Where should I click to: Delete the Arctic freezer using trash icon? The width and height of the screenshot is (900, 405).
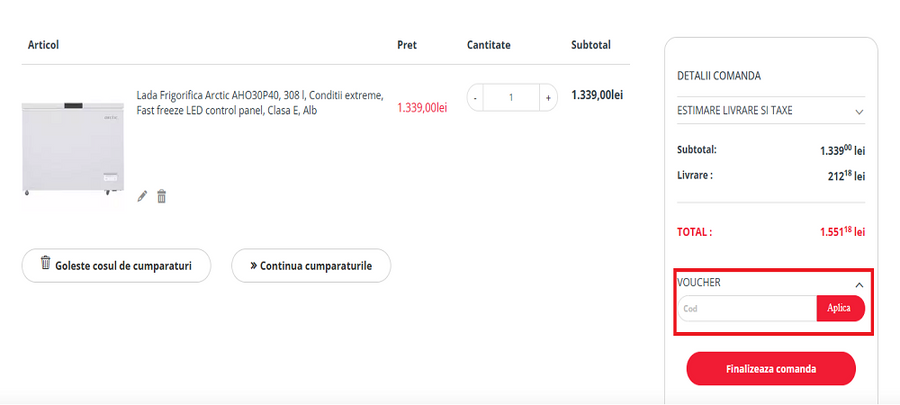point(161,196)
